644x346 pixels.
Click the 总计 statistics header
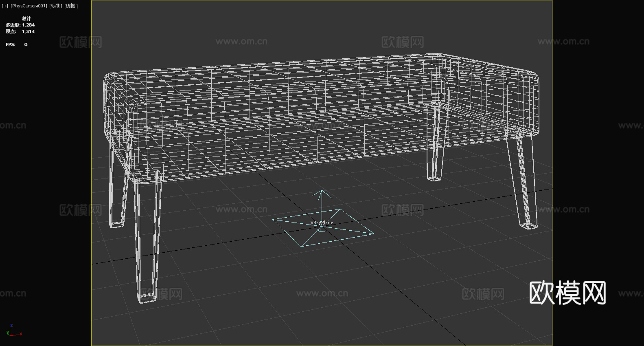[x=26, y=18]
